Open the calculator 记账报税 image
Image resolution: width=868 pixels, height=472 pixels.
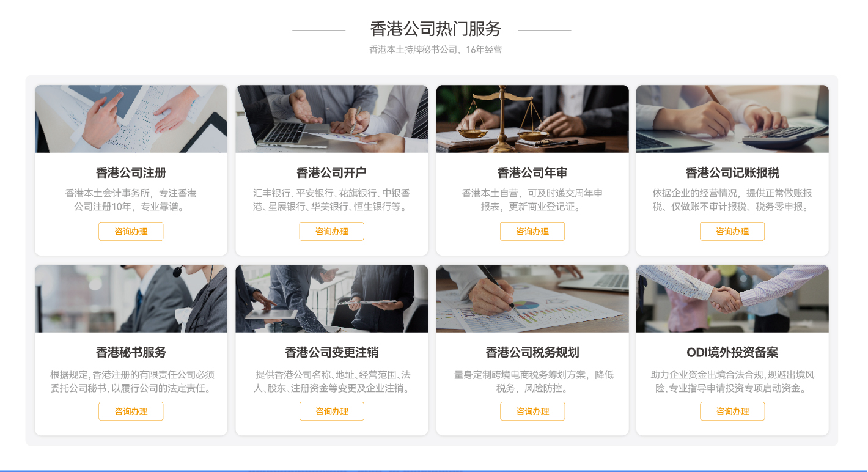pos(732,119)
